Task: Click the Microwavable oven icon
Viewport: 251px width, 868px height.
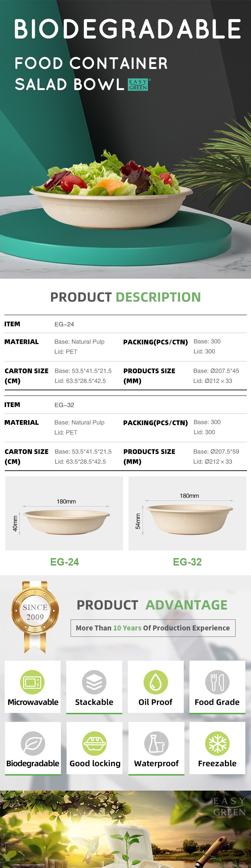Action: click(32, 682)
